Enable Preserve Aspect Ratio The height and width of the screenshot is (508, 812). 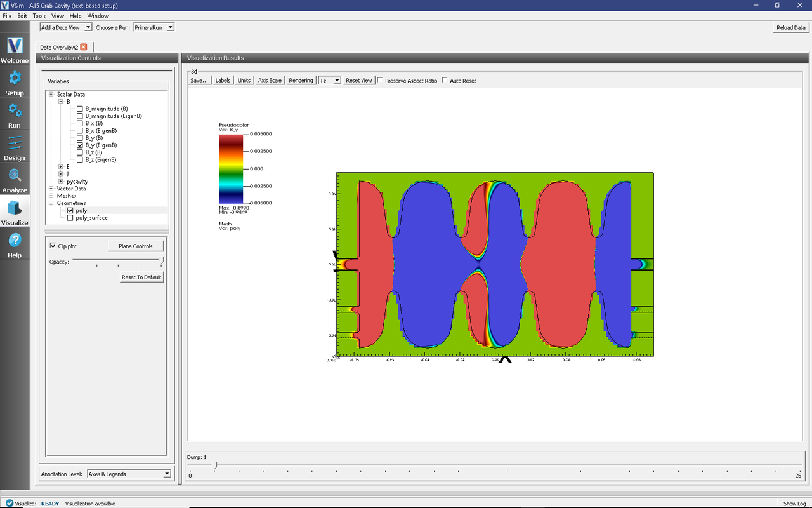(x=379, y=80)
